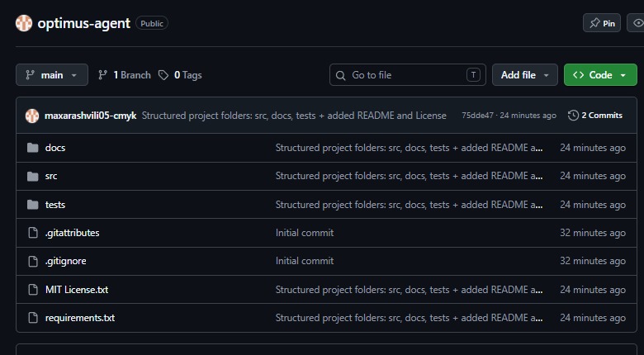Screen dimensions: 644x355
Task: Click the magnifier icon in file search
Action: click(340, 75)
